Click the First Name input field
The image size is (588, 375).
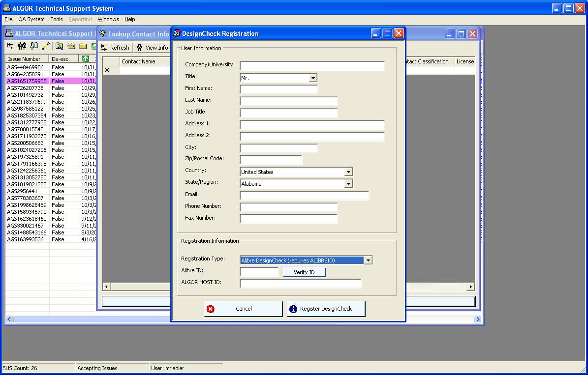279,89
